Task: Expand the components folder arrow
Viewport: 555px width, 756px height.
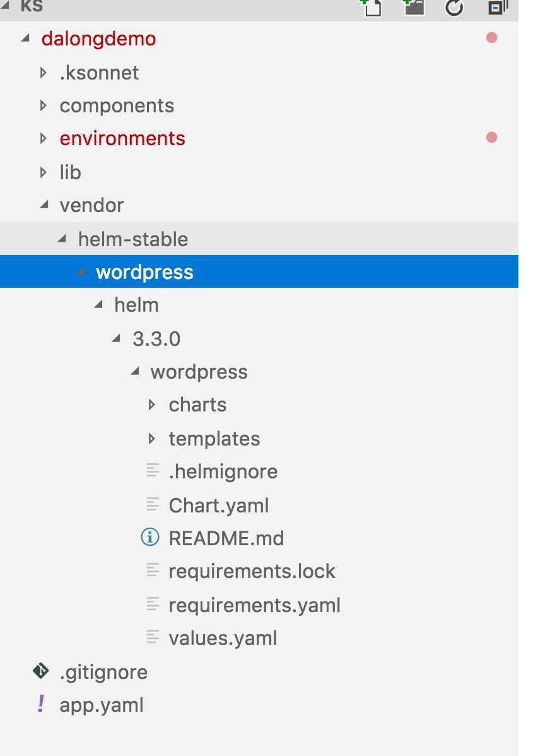Action: [x=44, y=105]
